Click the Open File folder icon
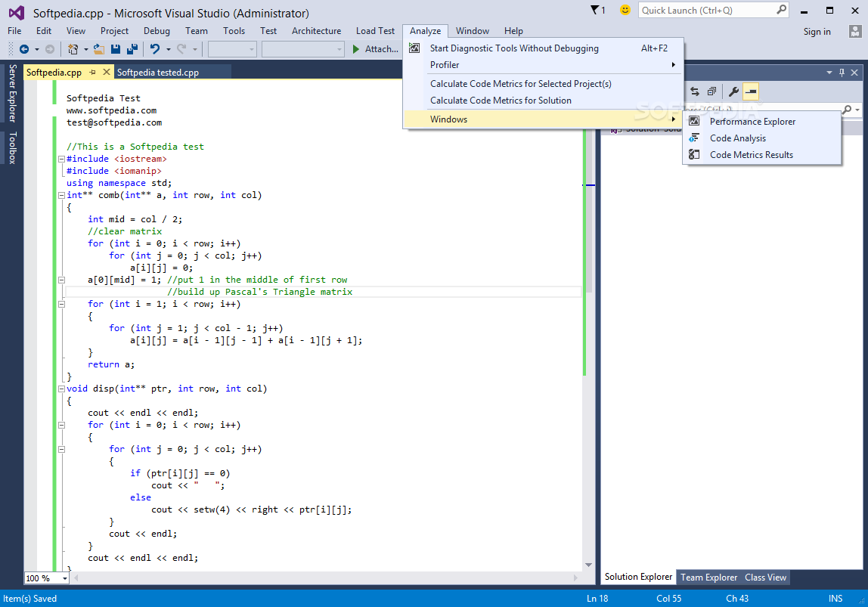 [99, 49]
